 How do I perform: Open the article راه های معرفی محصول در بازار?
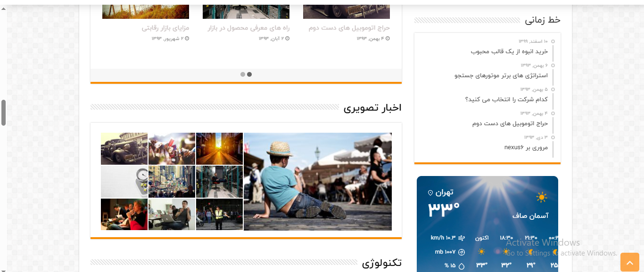coord(248,28)
